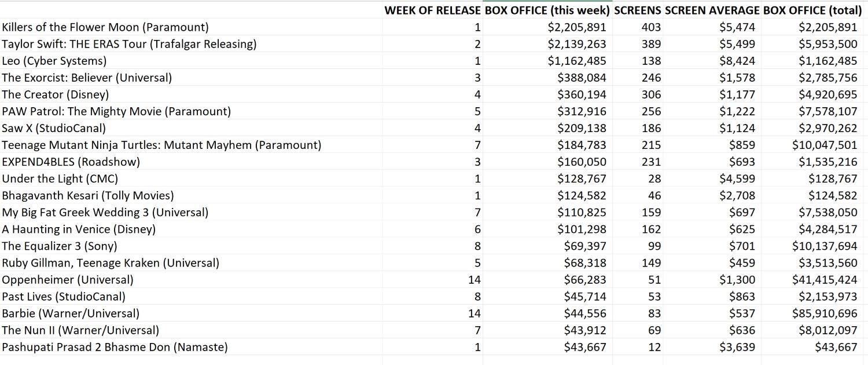Screen dimensions: 868x365
Task: Select Under the Light's screen average $4,599
Action: [737, 178]
